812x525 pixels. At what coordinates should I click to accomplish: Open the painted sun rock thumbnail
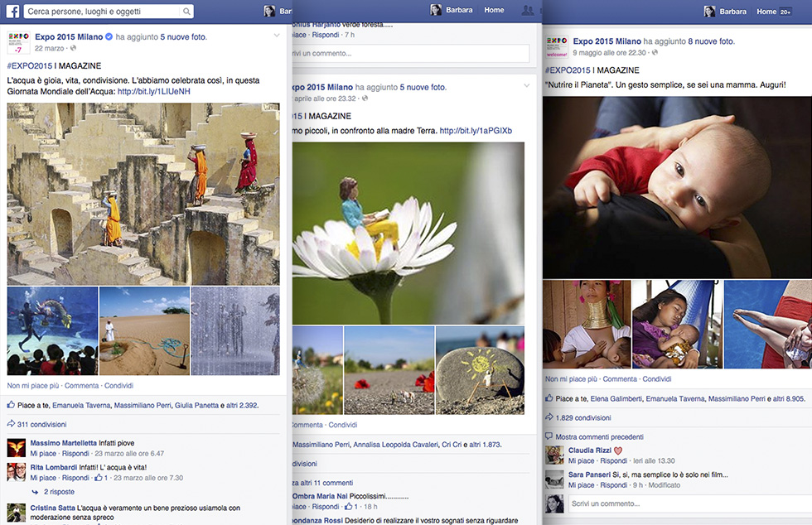(x=480, y=370)
